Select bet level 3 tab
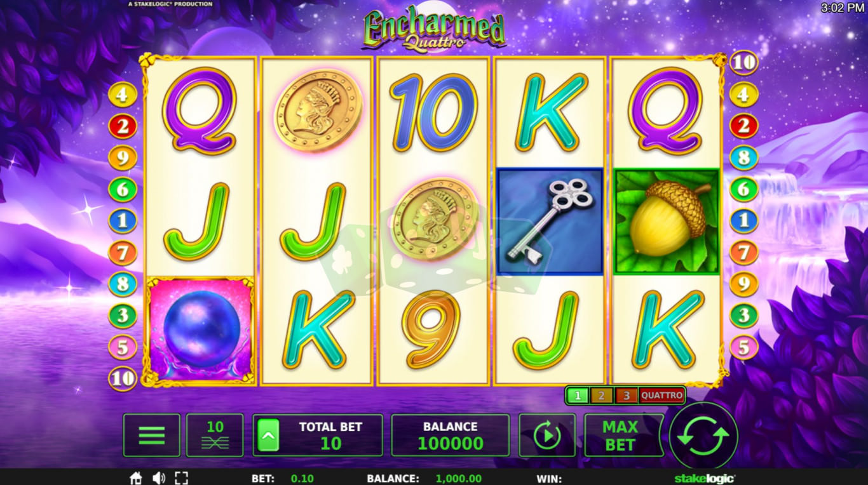The height and width of the screenshot is (485, 868). pyautogui.click(x=626, y=395)
